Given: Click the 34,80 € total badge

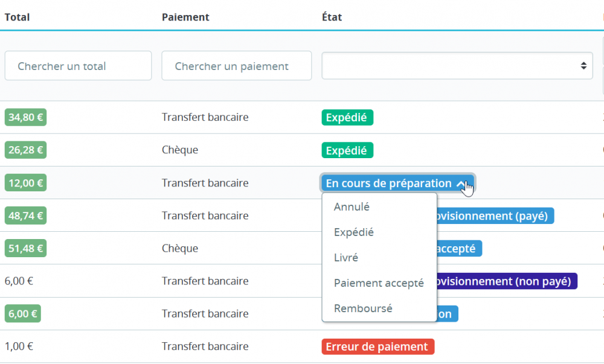Looking at the screenshot, I should point(25,118).
